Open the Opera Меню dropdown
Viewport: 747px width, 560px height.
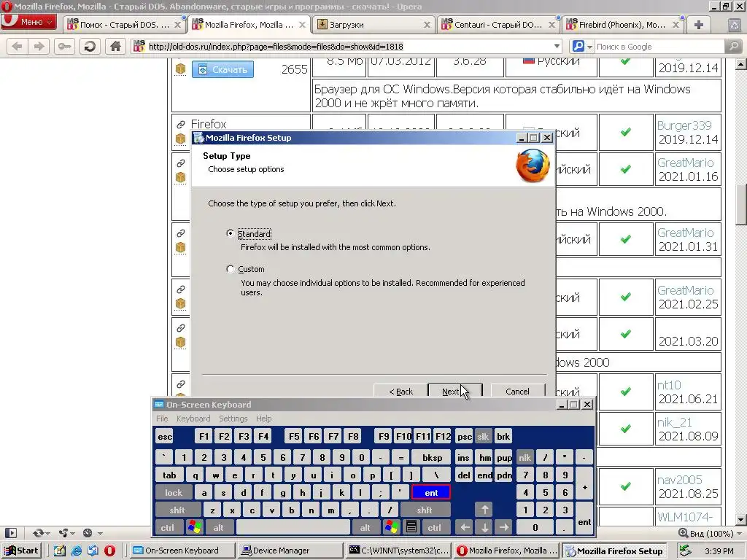tap(29, 22)
